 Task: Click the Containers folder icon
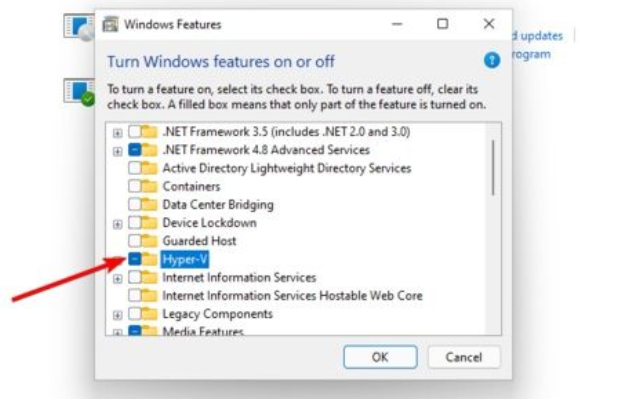(x=150, y=186)
